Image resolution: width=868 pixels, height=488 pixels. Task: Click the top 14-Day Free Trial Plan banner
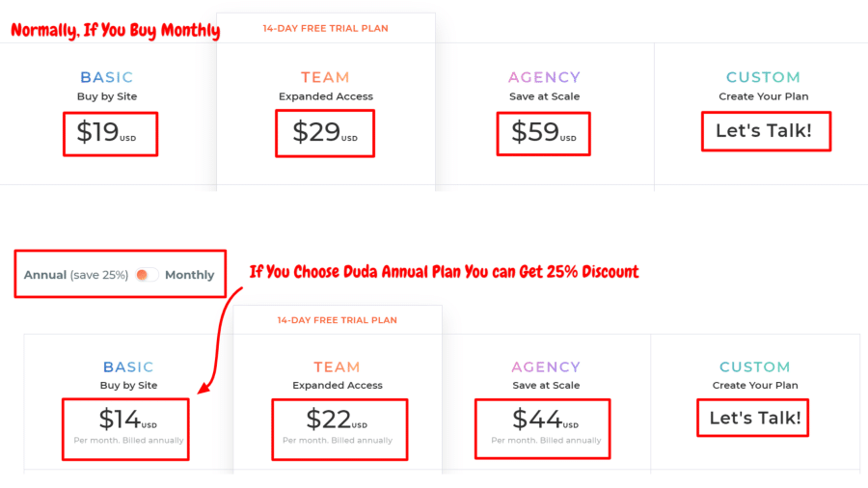pos(326,28)
